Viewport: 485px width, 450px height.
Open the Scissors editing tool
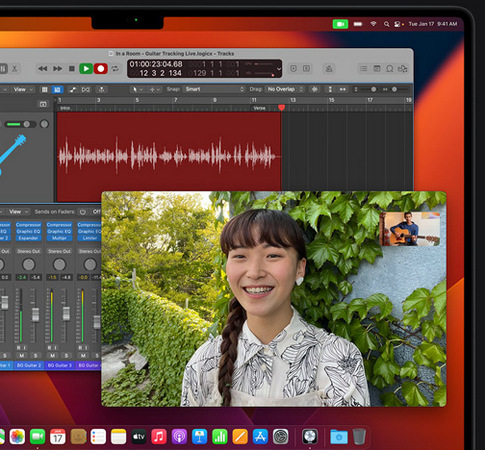coord(15,69)
